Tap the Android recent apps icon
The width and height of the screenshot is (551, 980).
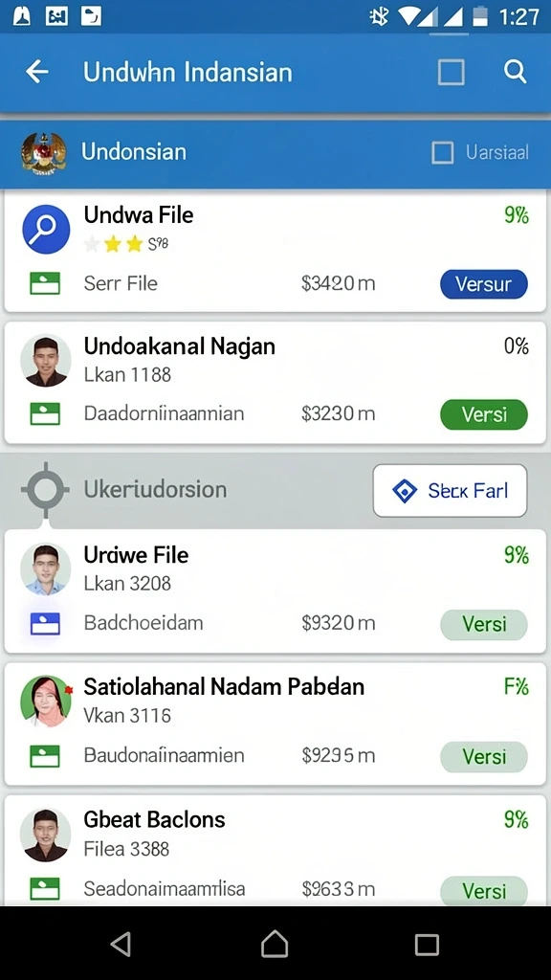click(427, 944)
